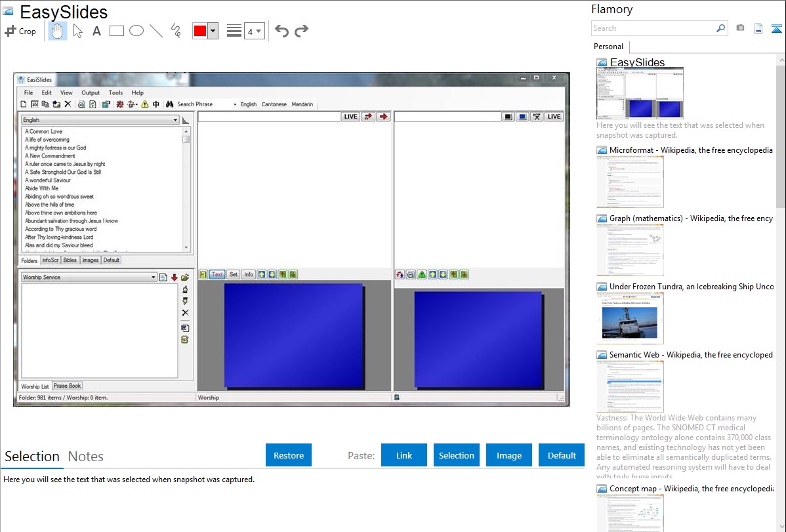
Task: Open the annotation color dropdown arrow
Action: 213,31
